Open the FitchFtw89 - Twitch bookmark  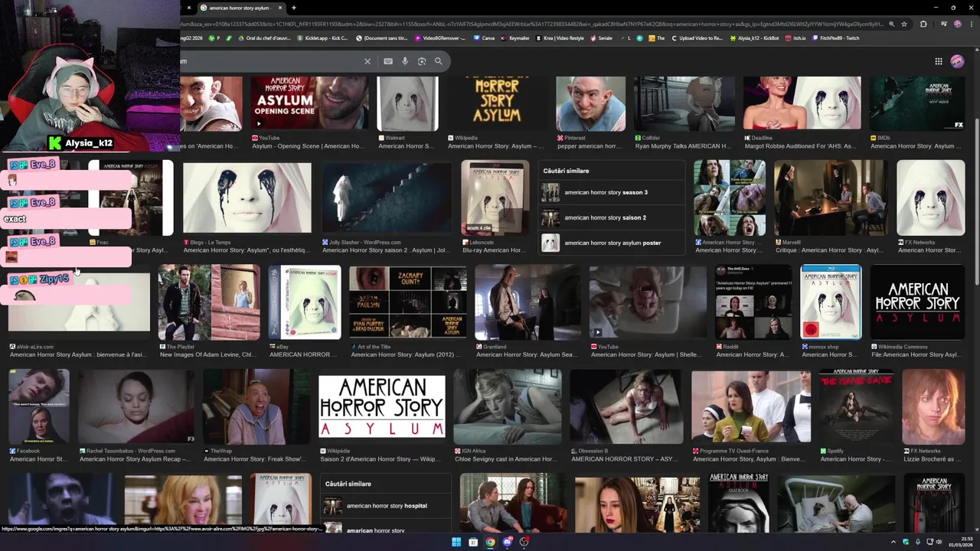click(836, 37)
